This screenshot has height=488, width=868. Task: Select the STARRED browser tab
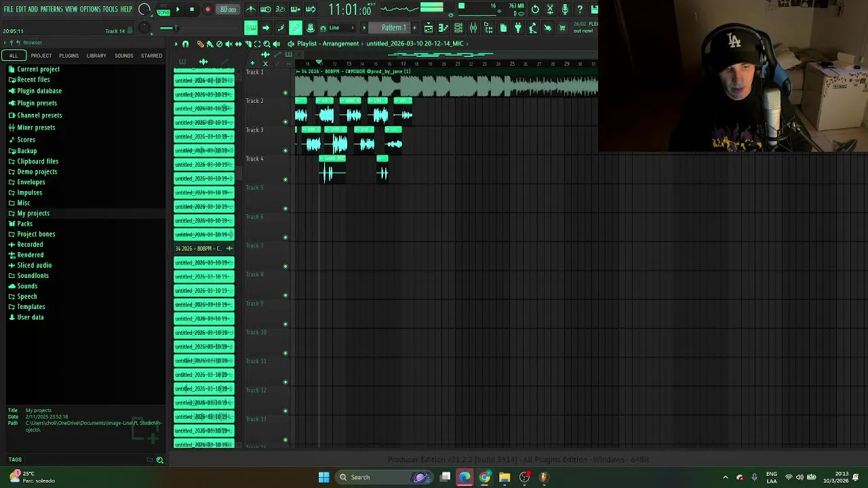(x=151, y=56)
